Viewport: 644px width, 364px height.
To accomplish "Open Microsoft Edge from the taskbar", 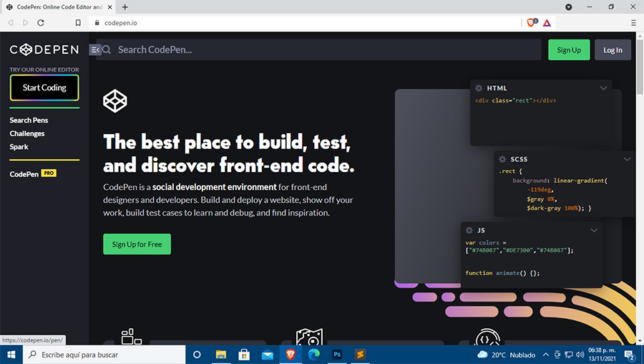I will click(314, 355).
